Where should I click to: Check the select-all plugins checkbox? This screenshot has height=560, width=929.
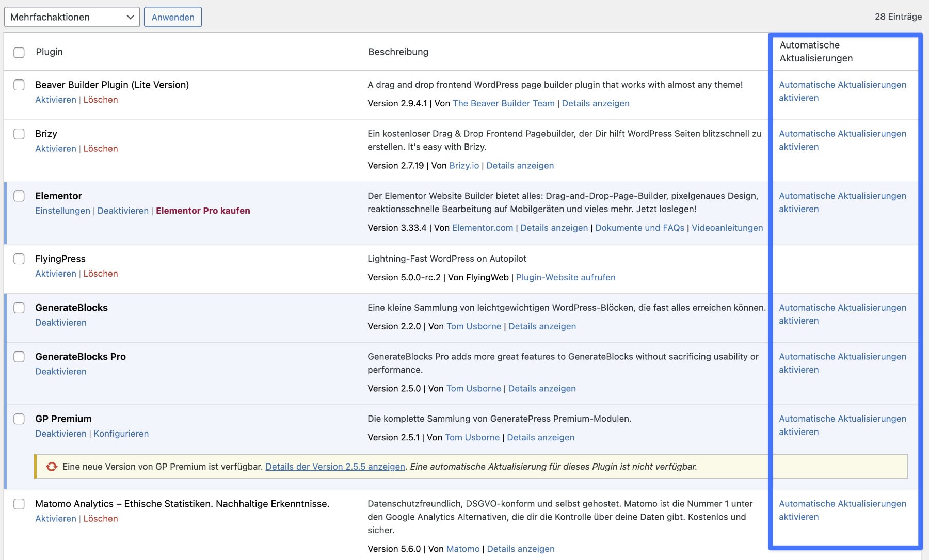point(19,52)
